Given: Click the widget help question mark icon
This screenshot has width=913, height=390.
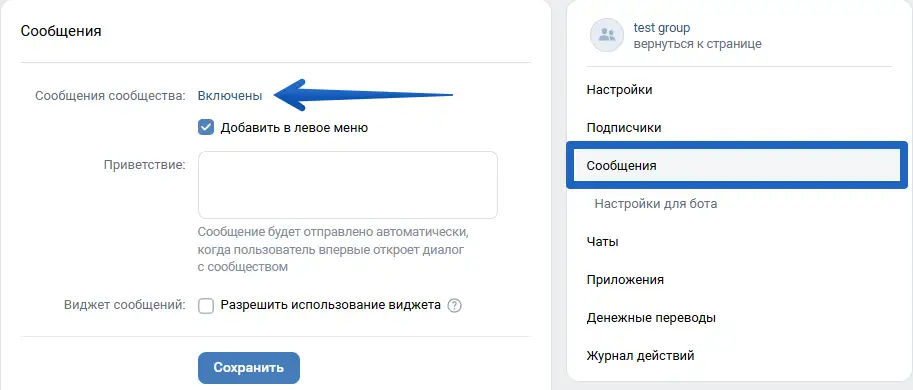Looking at the screenshot, I should 455,306.
